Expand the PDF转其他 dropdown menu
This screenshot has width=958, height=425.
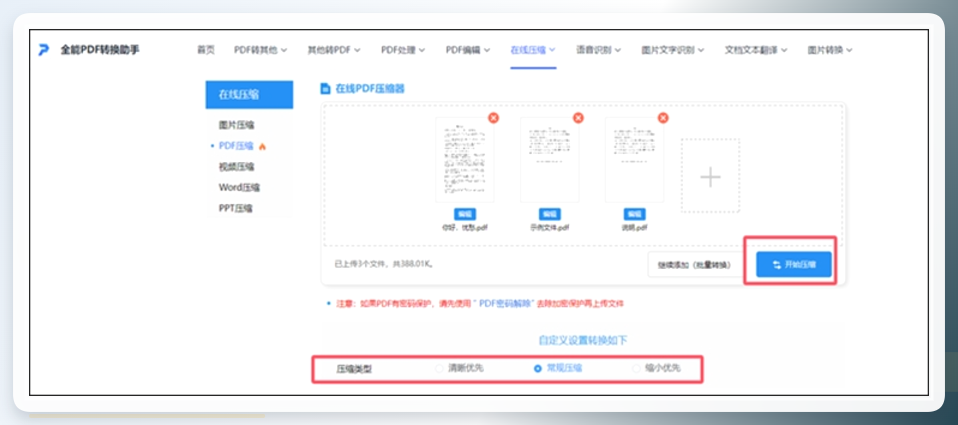coord(260,50)
